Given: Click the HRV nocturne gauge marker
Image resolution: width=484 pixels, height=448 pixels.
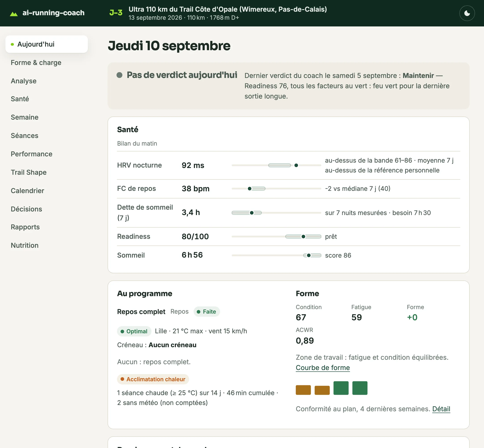Looking at the screenshot, I should click(296, 165).
